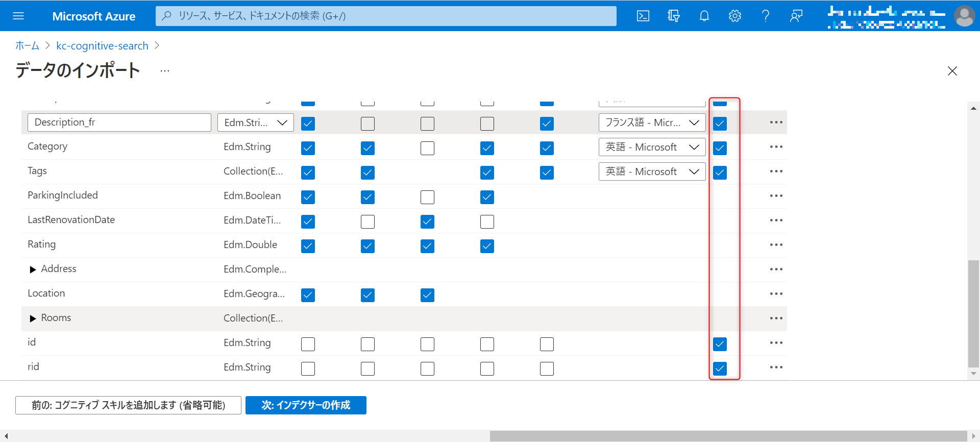
Task: Open French analyzer dropdown for Description_fr
Action: (652, 122)
